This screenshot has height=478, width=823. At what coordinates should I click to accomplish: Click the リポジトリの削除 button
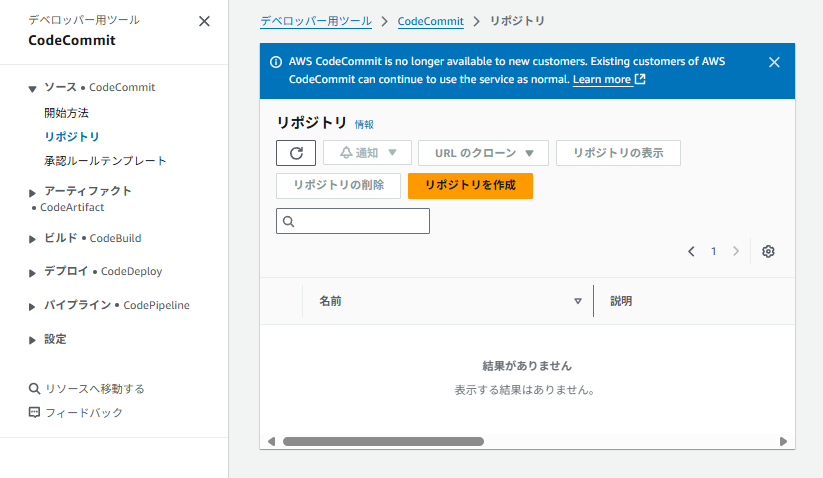339,186
